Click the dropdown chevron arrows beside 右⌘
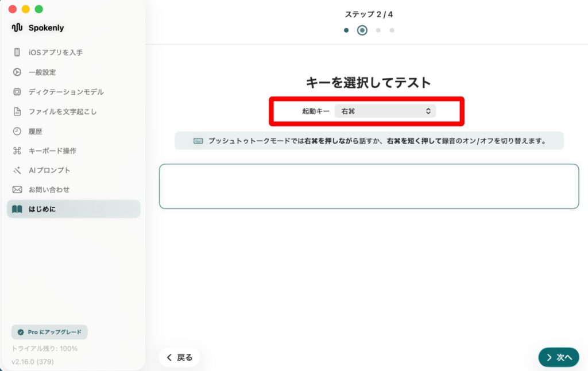 click(x=428, y=111)
